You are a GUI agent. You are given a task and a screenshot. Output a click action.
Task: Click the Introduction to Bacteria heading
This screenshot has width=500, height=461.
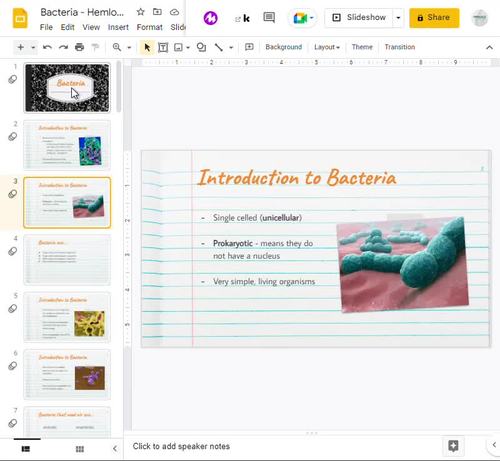tap(297, 177)
